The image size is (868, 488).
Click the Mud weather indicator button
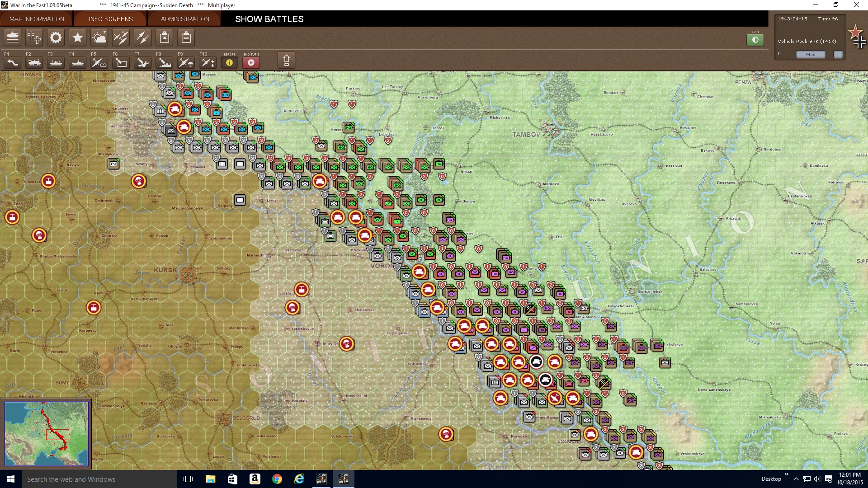click(811, 54)
